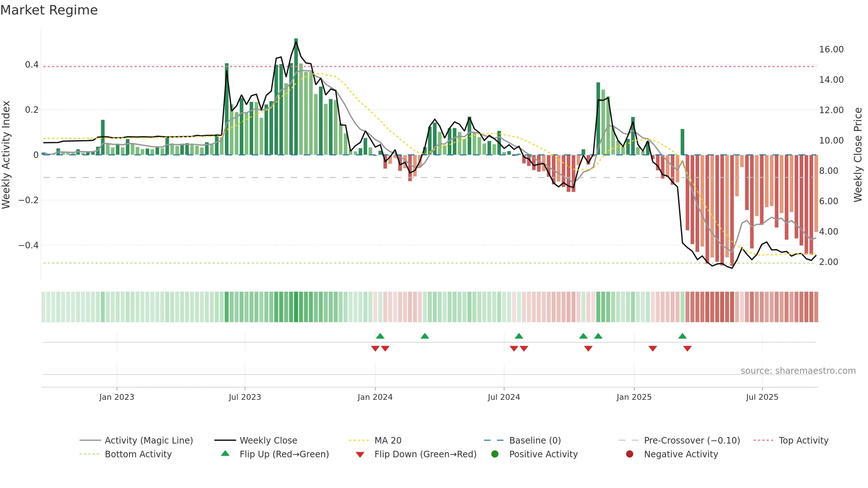Click green triangle icon in Flip Up legend
Image resolution: width=868 pixels, height=488 pixels.
pyautogui.click(x=225, y=453)
